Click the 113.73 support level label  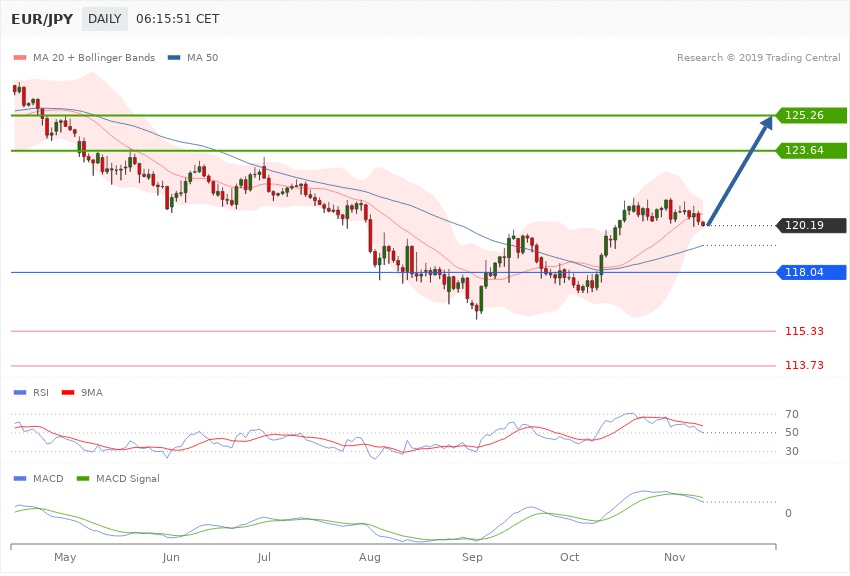pos(804,366)
